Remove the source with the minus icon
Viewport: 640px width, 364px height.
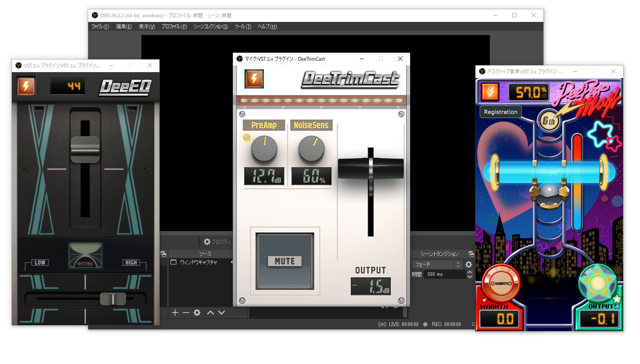(186, 313)
